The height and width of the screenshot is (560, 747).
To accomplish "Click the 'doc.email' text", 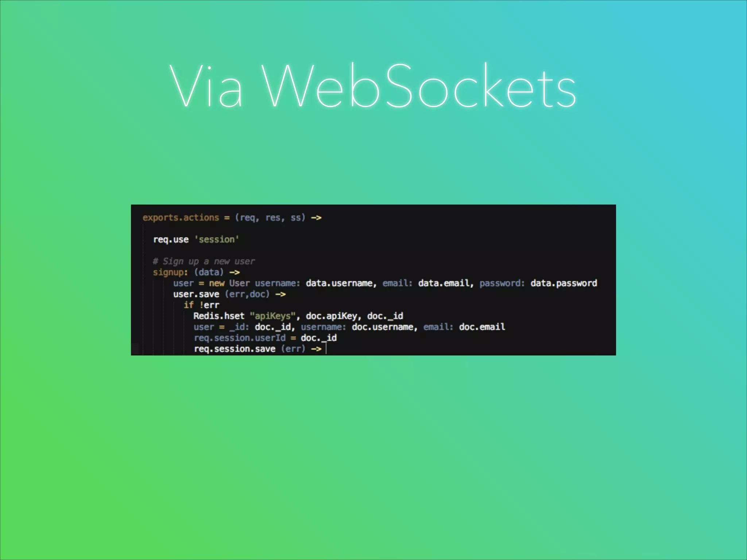I will (482, 327).
